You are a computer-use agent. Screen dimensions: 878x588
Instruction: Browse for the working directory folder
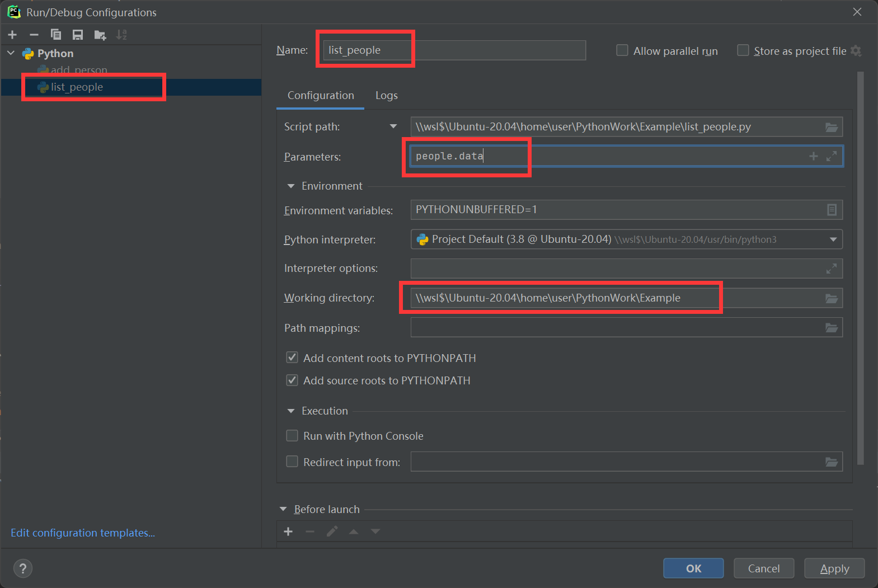click(832, 298)
